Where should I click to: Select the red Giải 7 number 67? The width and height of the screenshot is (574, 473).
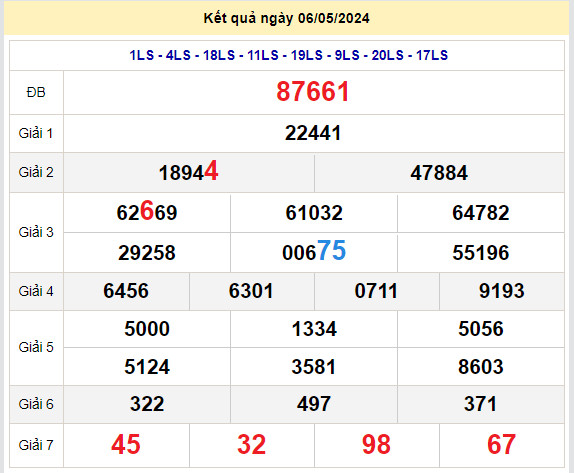[502, 444]
